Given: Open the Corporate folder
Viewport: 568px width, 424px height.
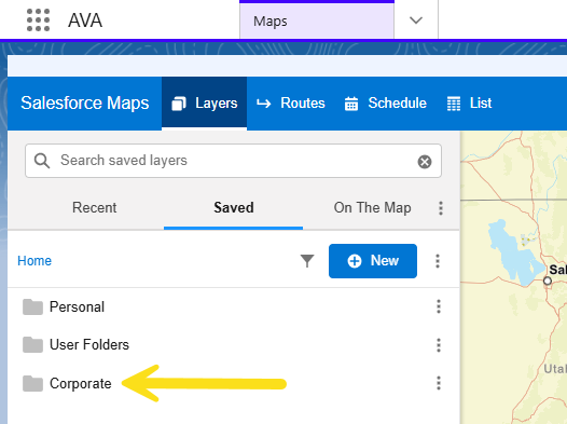Looking at the screenshot, I should (80, 384).
